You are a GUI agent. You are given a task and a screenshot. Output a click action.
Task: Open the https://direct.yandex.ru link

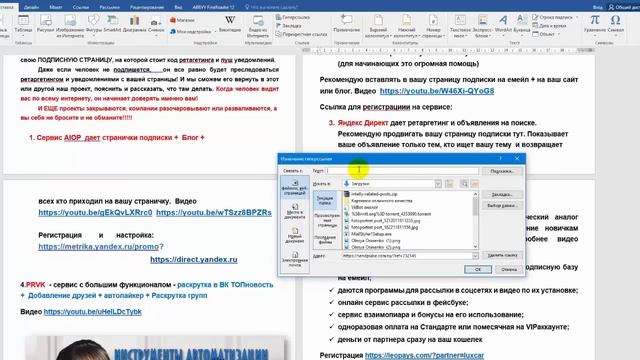click(193, 260)
